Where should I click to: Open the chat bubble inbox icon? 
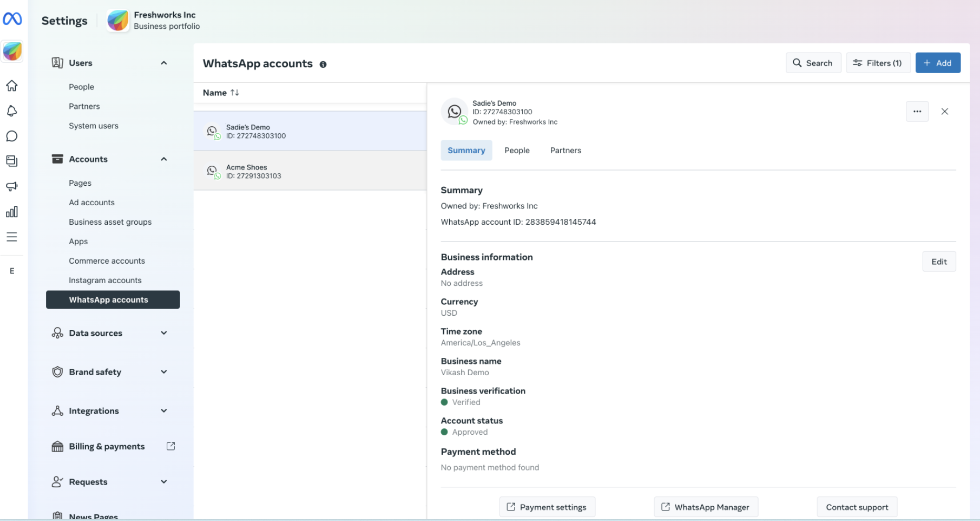(12, 136)
